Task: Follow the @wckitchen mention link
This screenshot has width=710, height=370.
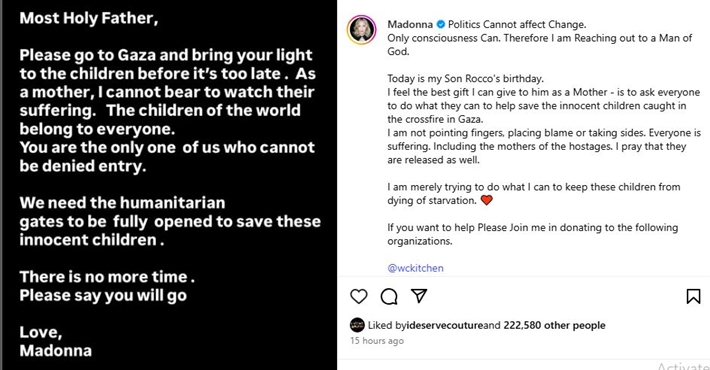Action: tap(415, 268)
